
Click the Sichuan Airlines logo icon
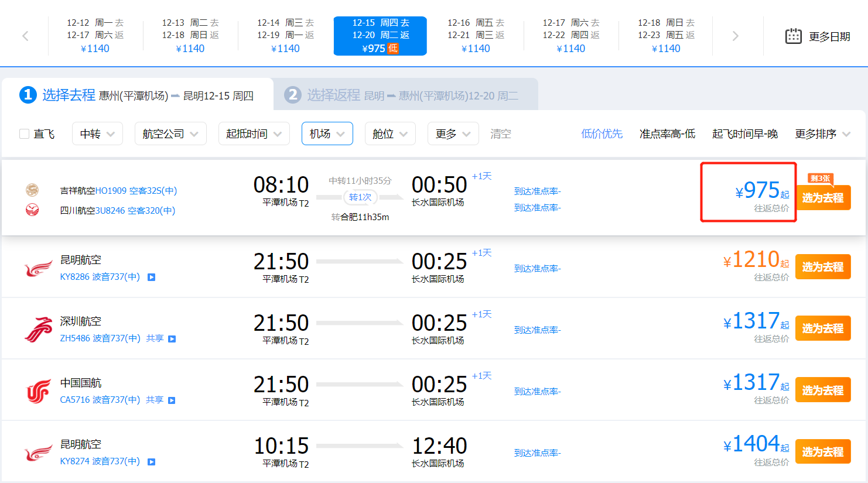[x=32, y=210]
